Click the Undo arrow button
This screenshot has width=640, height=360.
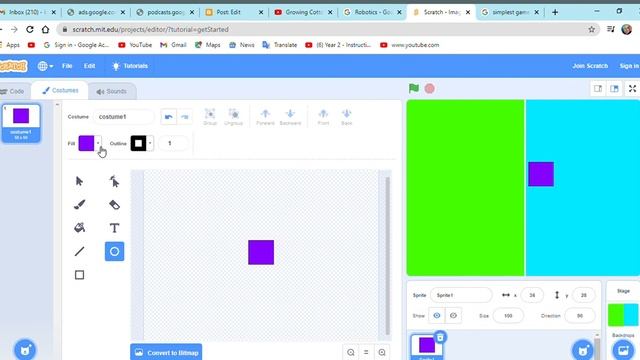(x=169, y=117)
